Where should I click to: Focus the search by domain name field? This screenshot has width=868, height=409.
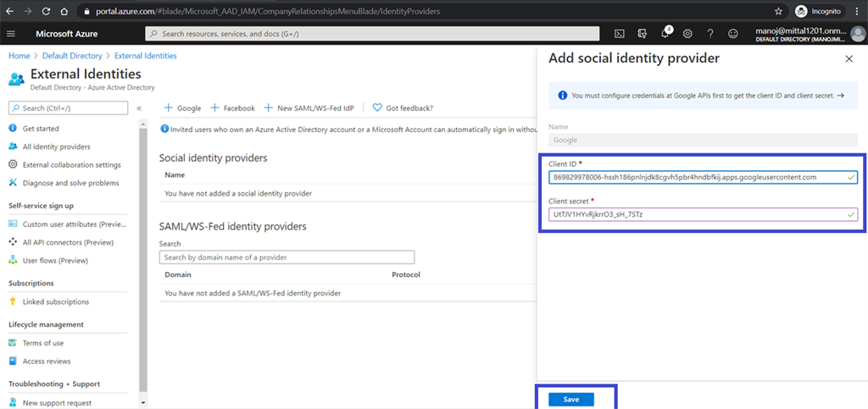coord(287,257)
